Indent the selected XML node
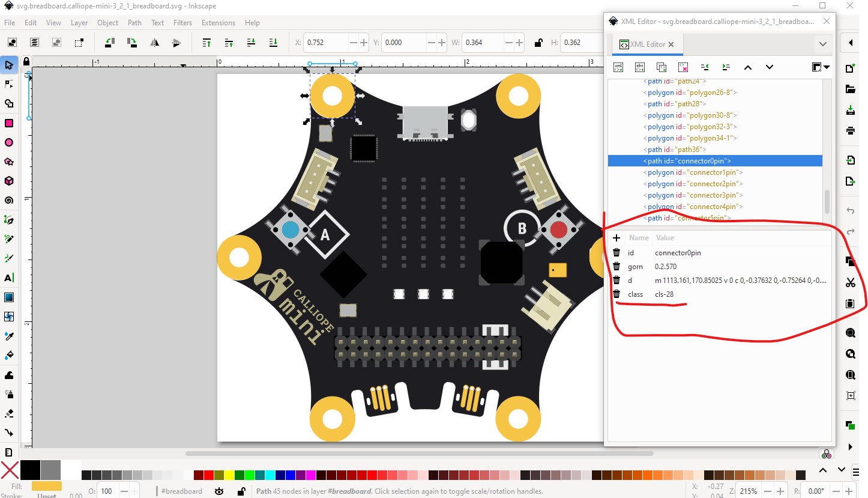Screen dimensions: 868x498 pyautogui.click(x=726, y=67)
